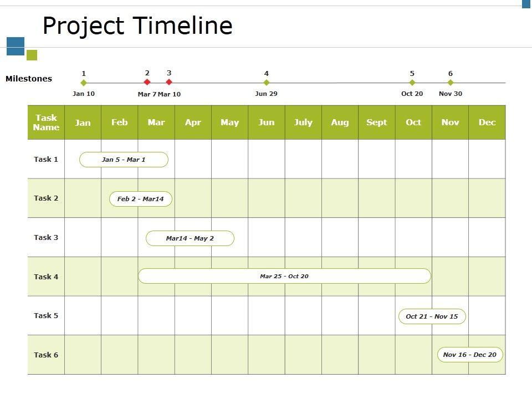Click the blue square decoration near title
The height and width of the screenshot is (399, 532).
click(16, 46)
